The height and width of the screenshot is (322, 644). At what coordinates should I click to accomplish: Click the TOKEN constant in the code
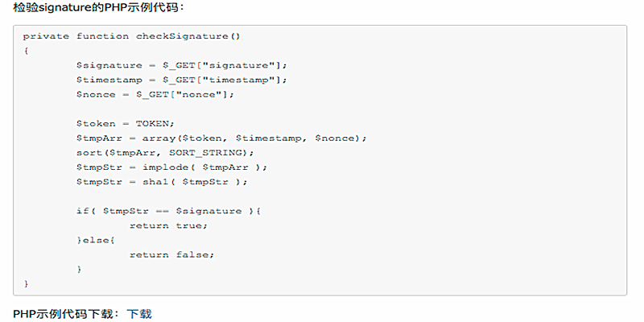point(155,123)
